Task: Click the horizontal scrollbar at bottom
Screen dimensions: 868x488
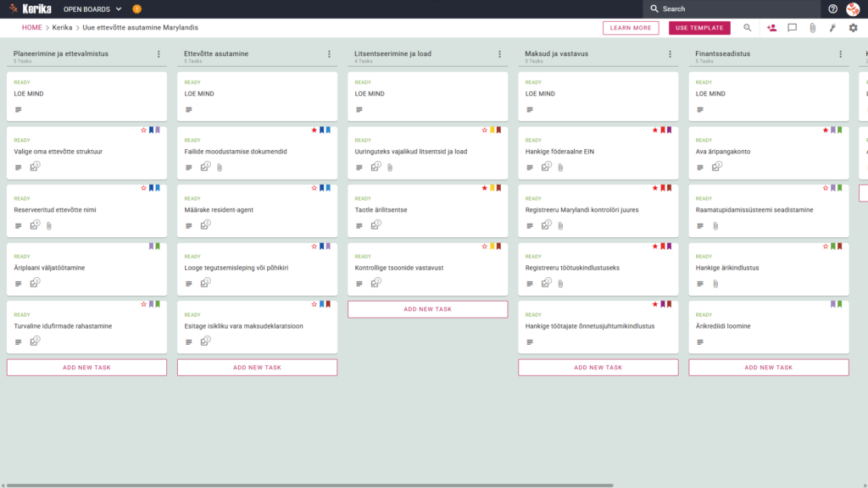Action: [310, 485]
